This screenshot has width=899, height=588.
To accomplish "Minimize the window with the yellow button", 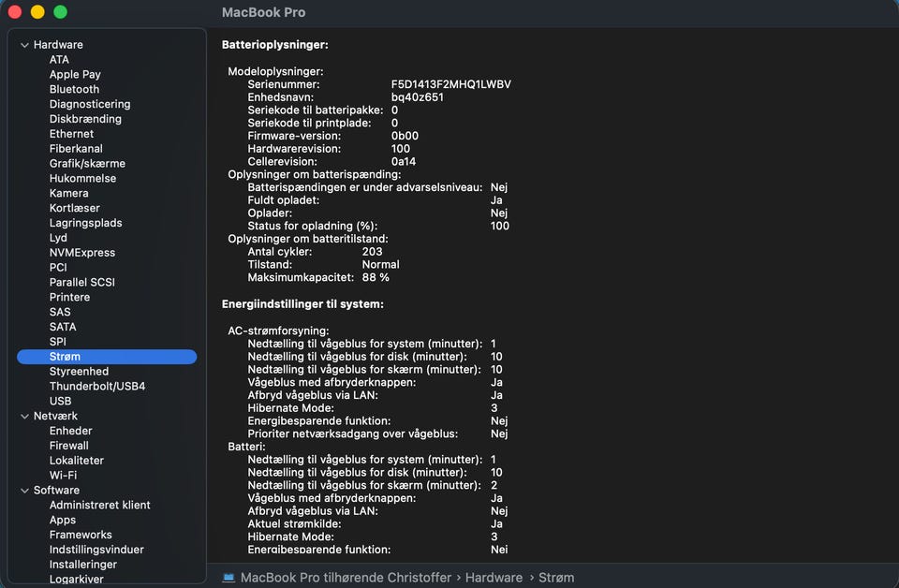I will tap(37, 12).
